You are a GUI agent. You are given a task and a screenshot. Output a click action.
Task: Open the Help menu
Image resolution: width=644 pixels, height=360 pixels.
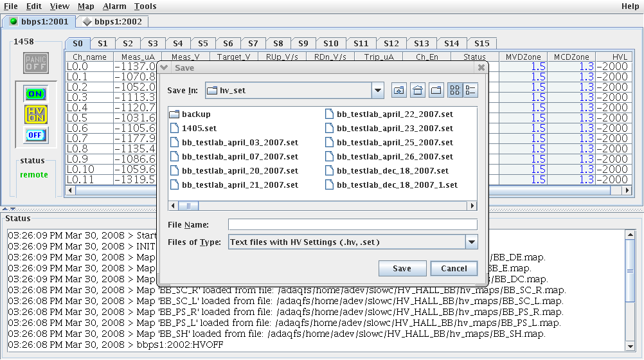[x=630, y=6]
